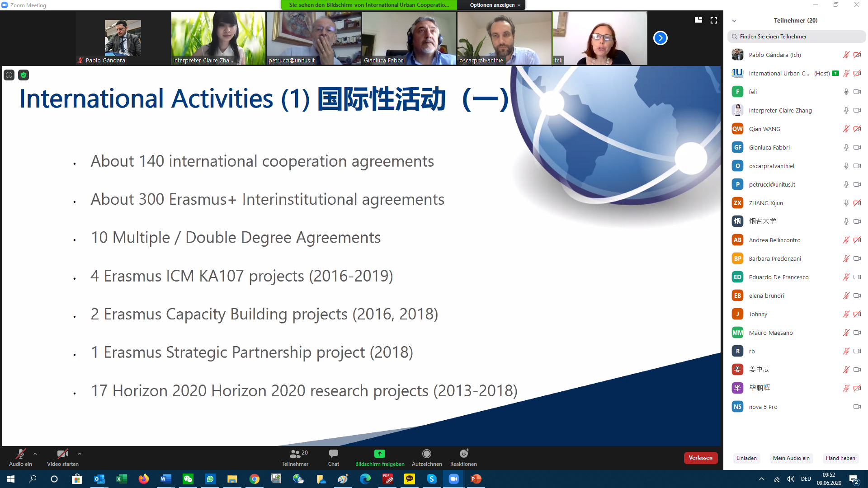Click the Finden Sie einen Teilnehmer field
The image size is (868, 488).
[797, 37]
